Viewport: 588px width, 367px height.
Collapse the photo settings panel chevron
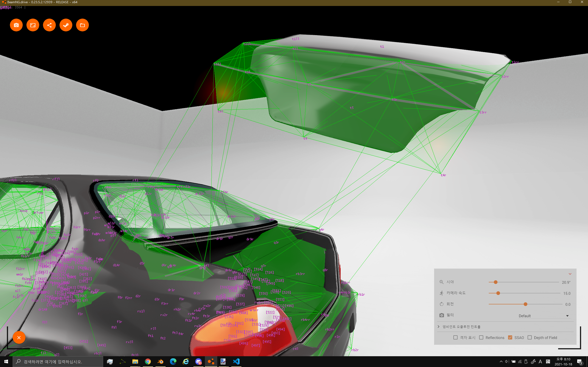(570, 274)
